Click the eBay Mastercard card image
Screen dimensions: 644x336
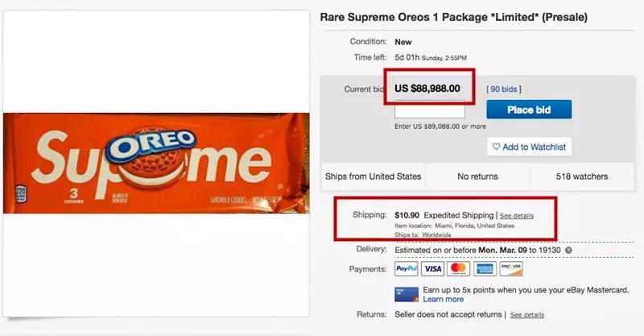[405, 294]
